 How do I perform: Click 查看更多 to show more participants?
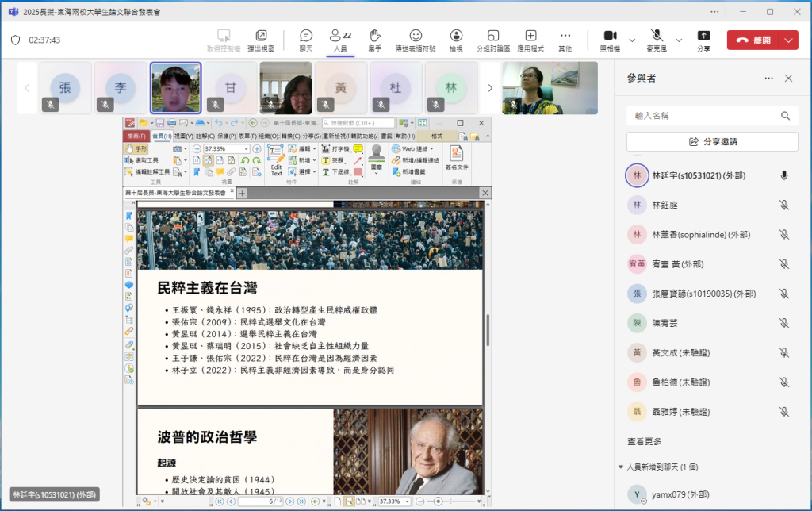(x=644, y=441)
